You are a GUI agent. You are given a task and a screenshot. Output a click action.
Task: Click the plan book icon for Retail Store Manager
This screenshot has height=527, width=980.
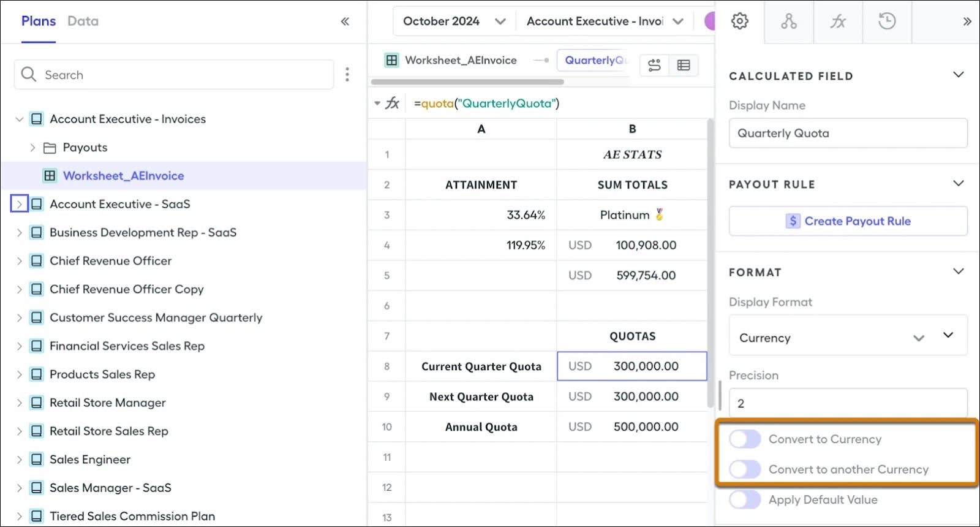click(x=37, y=403)
